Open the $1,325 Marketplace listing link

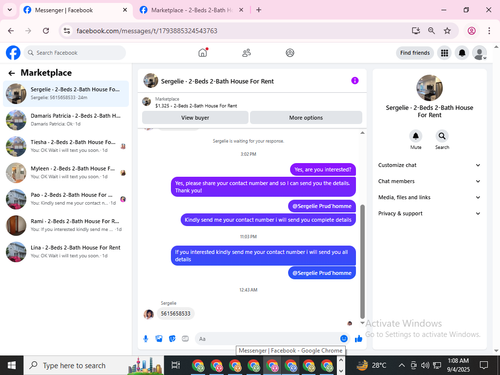(x=196, y=106)
